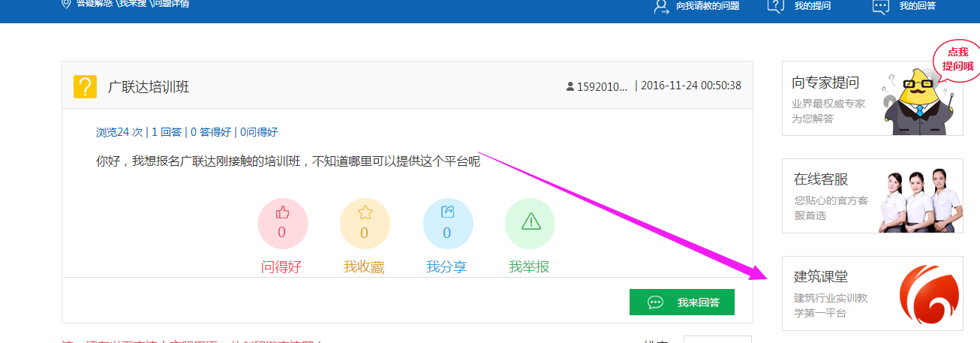
Task: Click the yellow question mark icon
Action: coord(85,86)
